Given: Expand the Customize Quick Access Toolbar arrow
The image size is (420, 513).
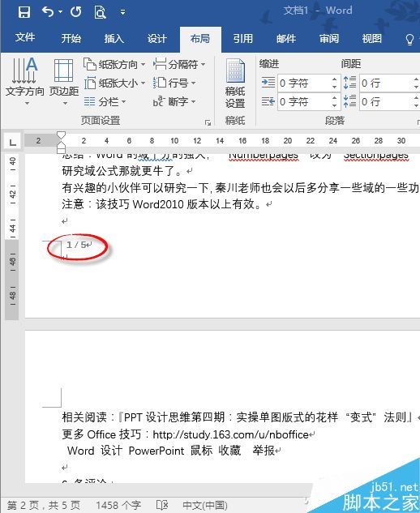Looking at the screenshot, I should click(x=122, y=12).
